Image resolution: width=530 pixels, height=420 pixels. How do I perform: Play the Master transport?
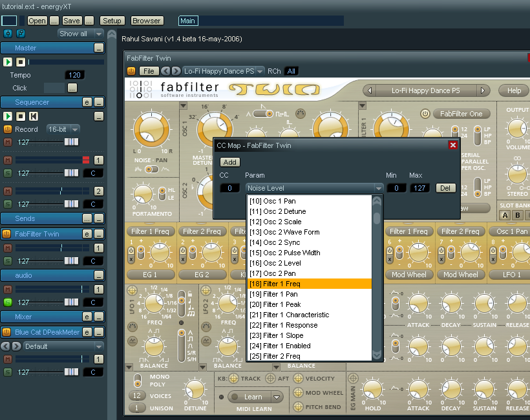tap(8, 62)
